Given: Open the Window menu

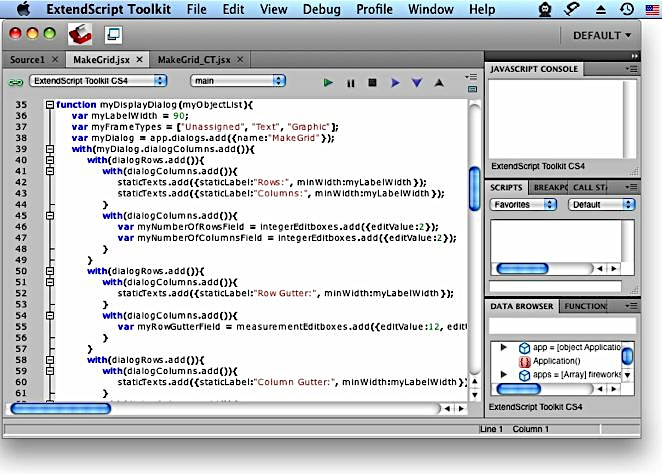Looking at the screenshot, I should [x=431, y=9].
